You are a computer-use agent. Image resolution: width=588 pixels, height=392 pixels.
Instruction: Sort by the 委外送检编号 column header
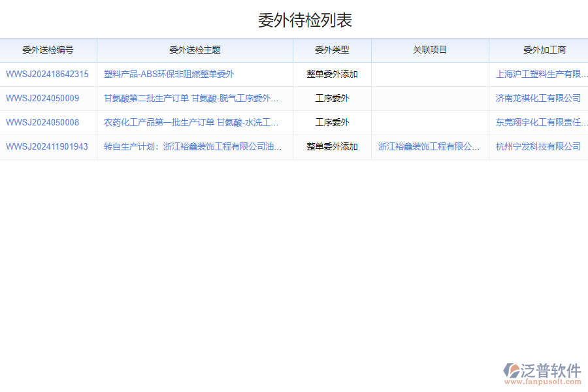pyautogui.click(x=48, y=50)
